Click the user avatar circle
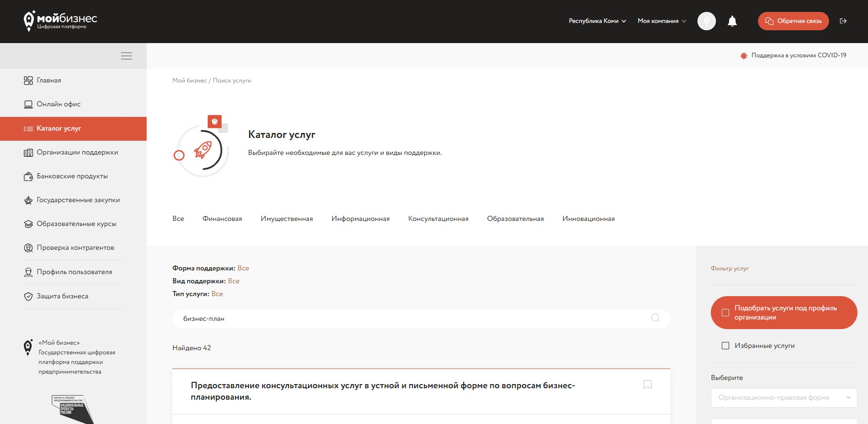This screenshot has height=424, width=868. click(x=707, y=21)
